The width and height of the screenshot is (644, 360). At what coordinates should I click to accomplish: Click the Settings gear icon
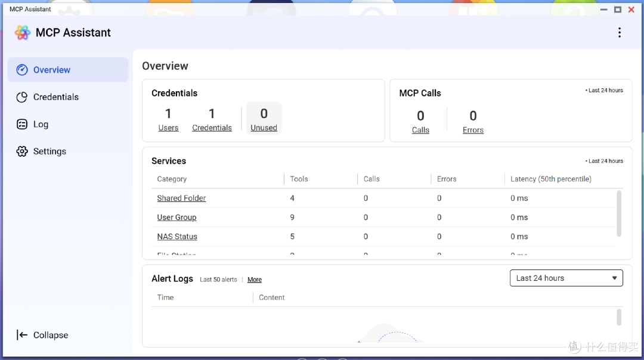[22, 151]
